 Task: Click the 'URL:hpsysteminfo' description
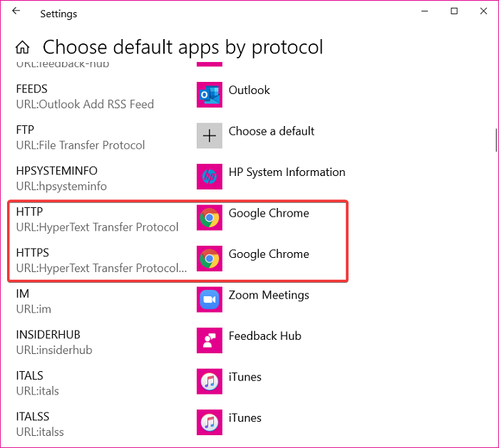[x=61, y=187]
